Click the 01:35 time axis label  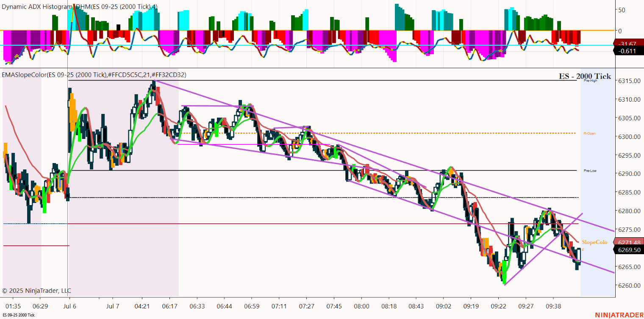(13, 306)
